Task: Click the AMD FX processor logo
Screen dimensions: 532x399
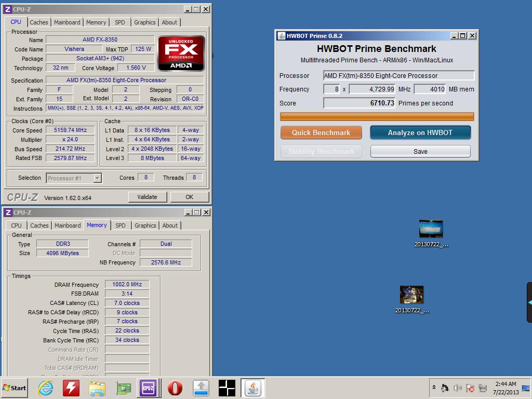Action: tap(181, 53)
